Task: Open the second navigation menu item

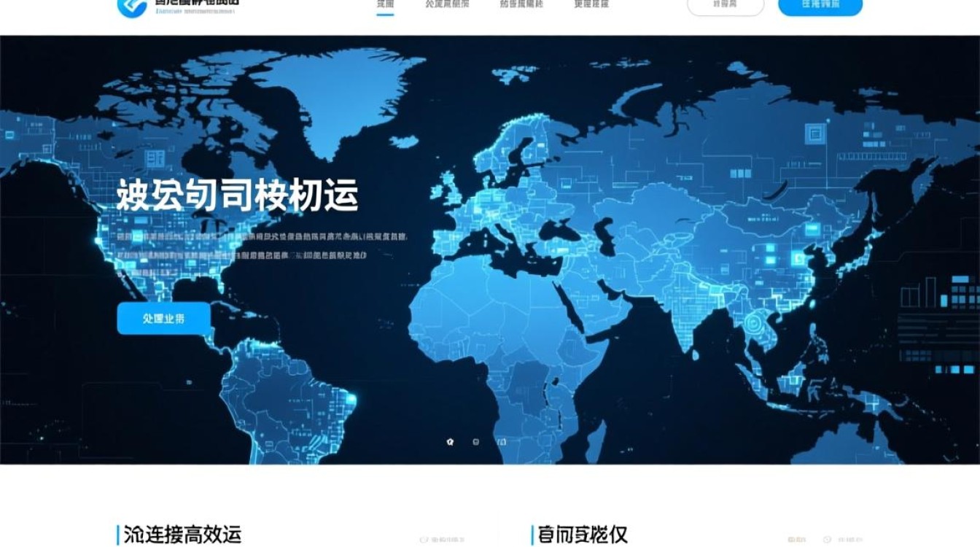Action: [447, 4]
